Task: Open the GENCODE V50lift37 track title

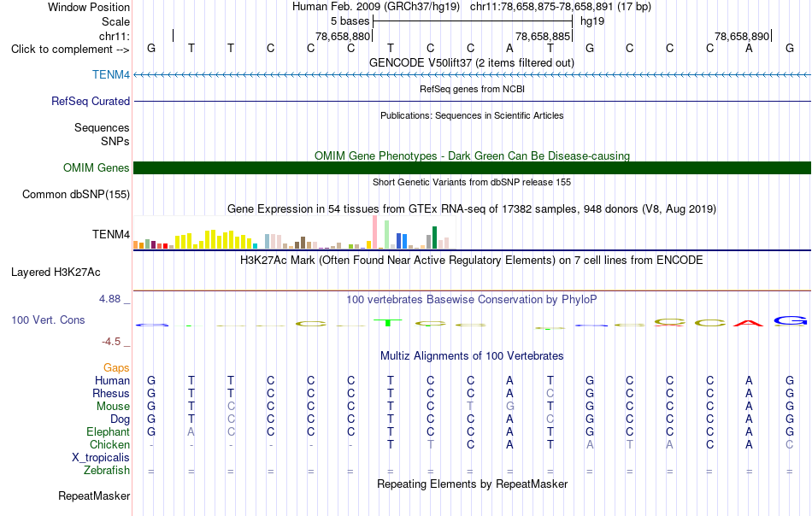Action: coord(471,62)
